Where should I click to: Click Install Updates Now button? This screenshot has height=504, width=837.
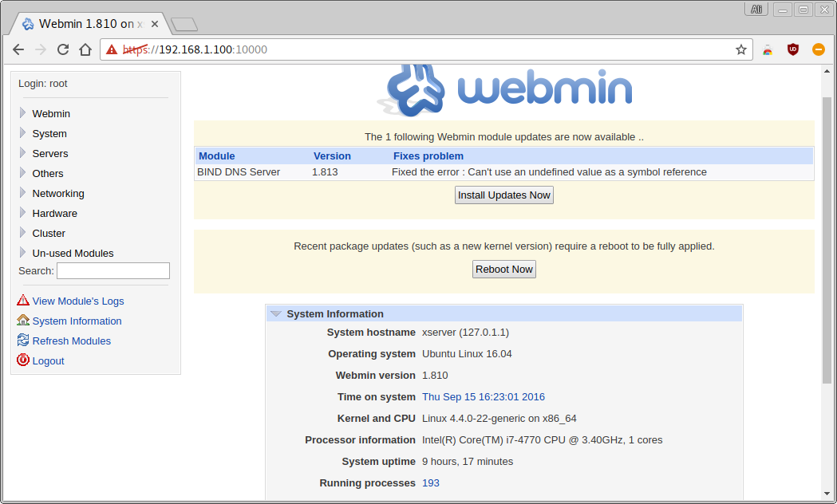pos(504,195)
